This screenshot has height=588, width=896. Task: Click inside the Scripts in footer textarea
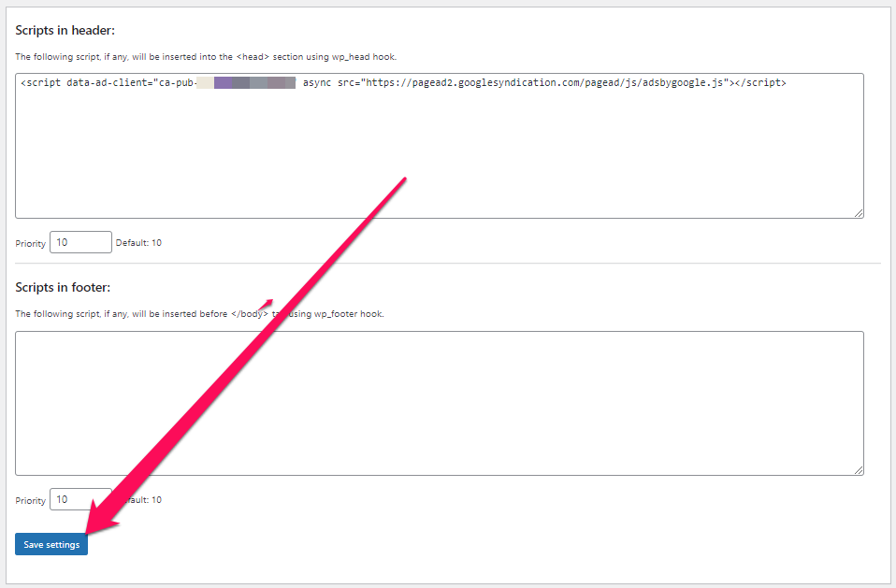[x=440, y=403]
